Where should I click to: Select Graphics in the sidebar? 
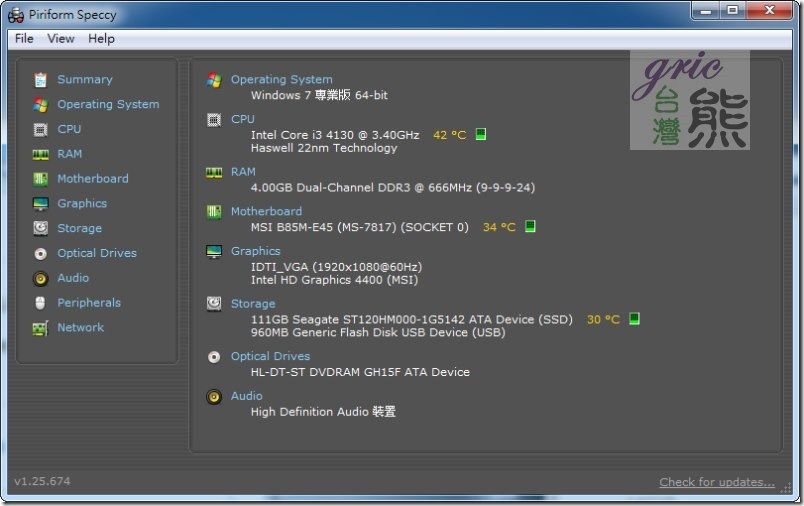pos(82,204)
